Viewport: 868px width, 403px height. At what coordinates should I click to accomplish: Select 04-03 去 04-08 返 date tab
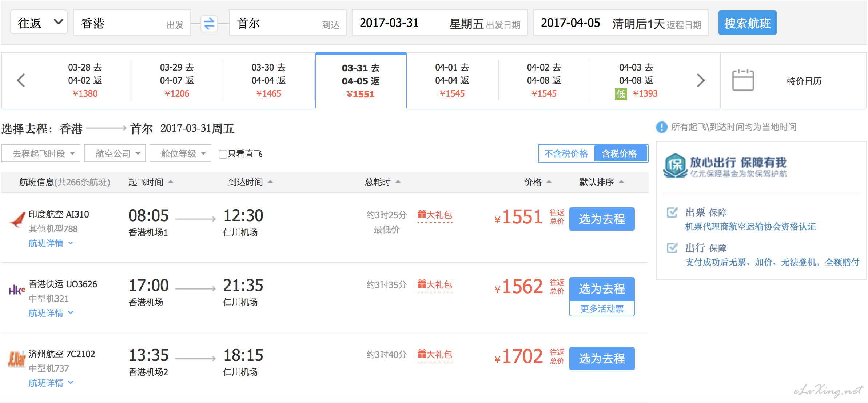(x=636, y=80)
